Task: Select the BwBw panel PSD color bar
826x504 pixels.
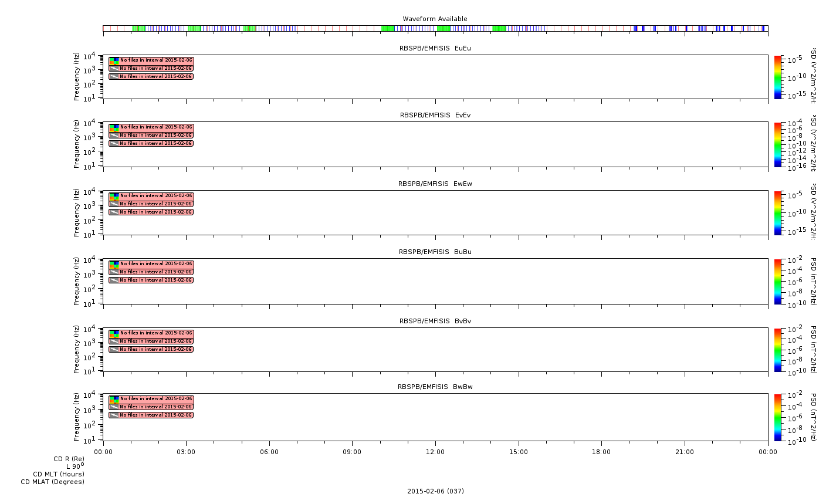Action: [x=778, y=417]
